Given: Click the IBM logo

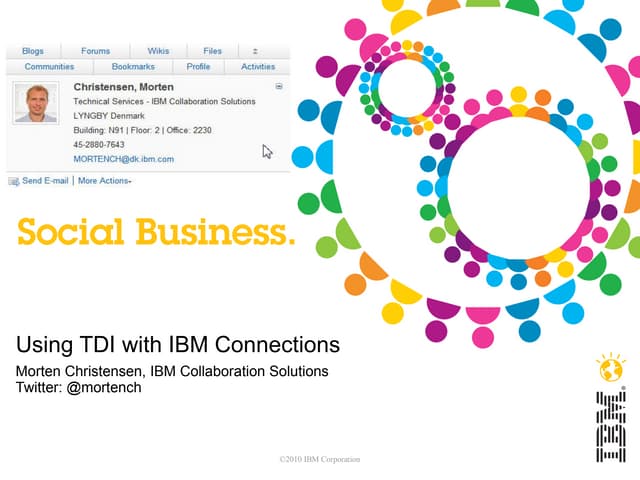Looking at the screenshot, I should point(610,427).
